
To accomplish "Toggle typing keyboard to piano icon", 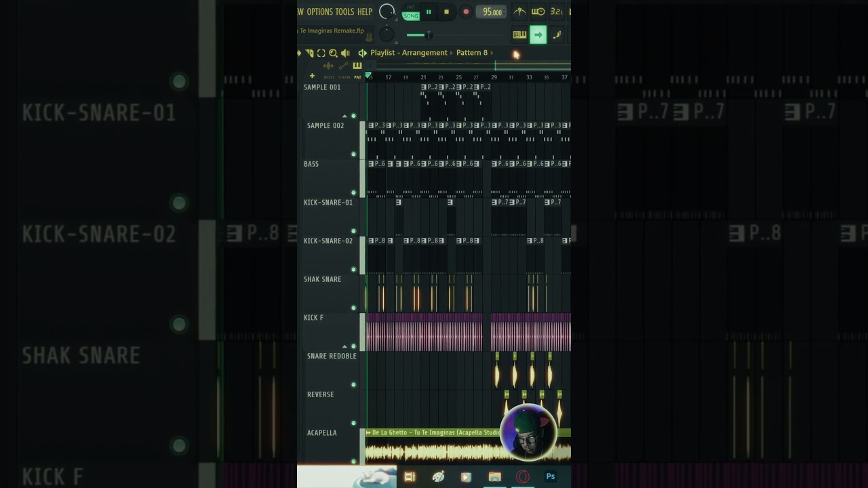I will click(519, 35).
